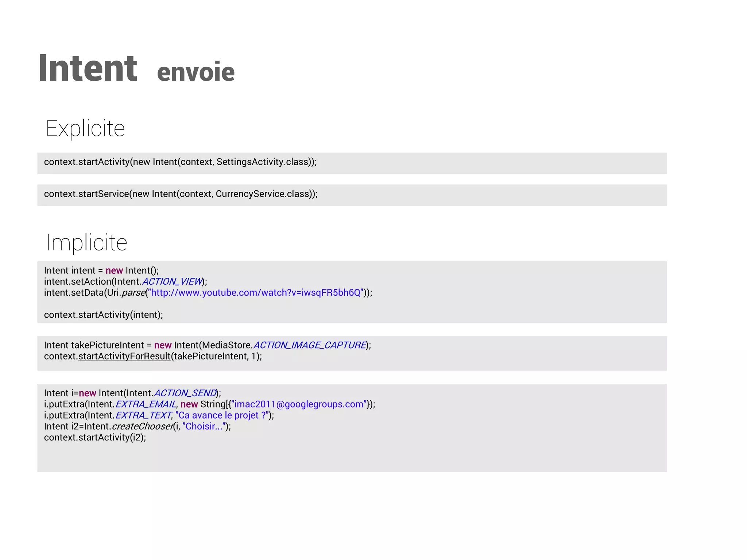The image size is (747, 560).
Task: Click the Intent.createChooser 'Choisir...' line
Action: pos(138,427)
